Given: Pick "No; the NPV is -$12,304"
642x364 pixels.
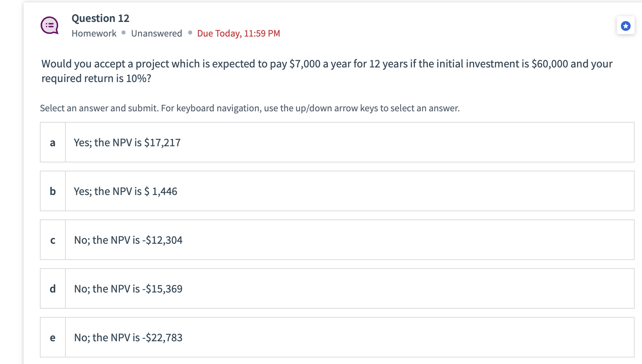Looking at the screenshot, I should tap(128, 240).
